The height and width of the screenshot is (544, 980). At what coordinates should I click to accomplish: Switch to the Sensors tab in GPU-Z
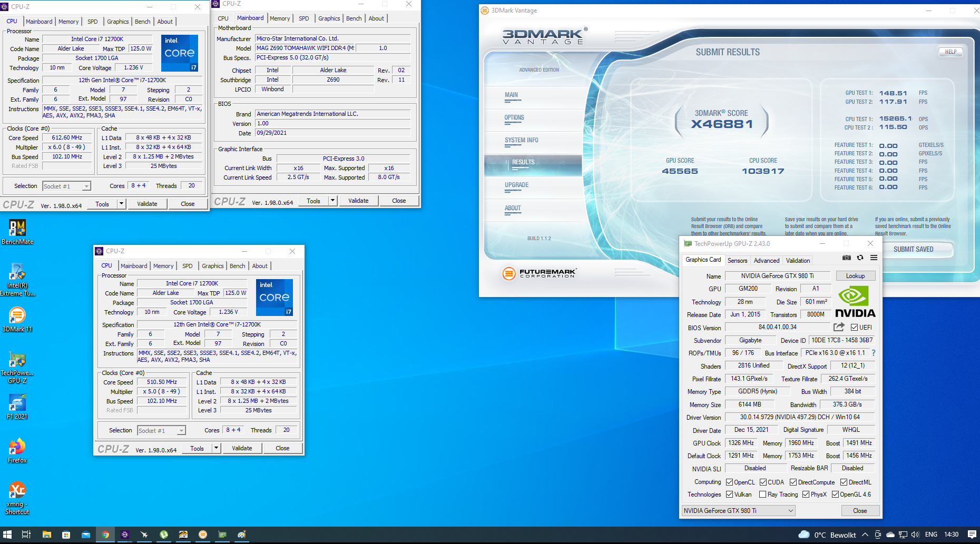(737, 260)
